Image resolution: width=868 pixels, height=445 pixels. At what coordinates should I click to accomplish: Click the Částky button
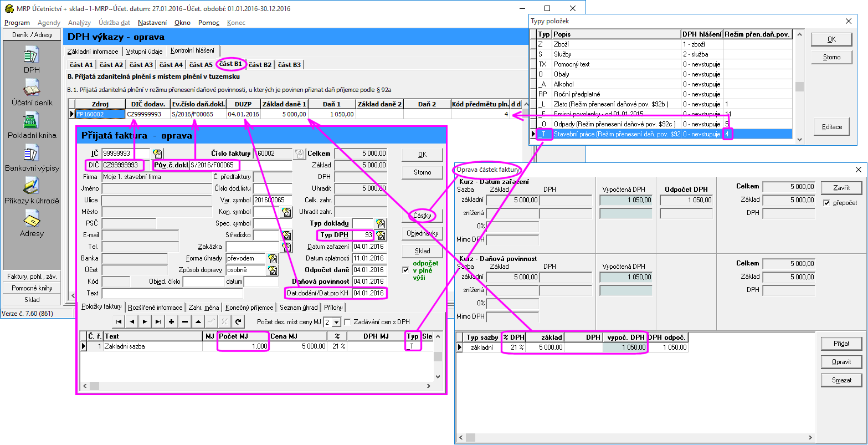pos(422,214)
